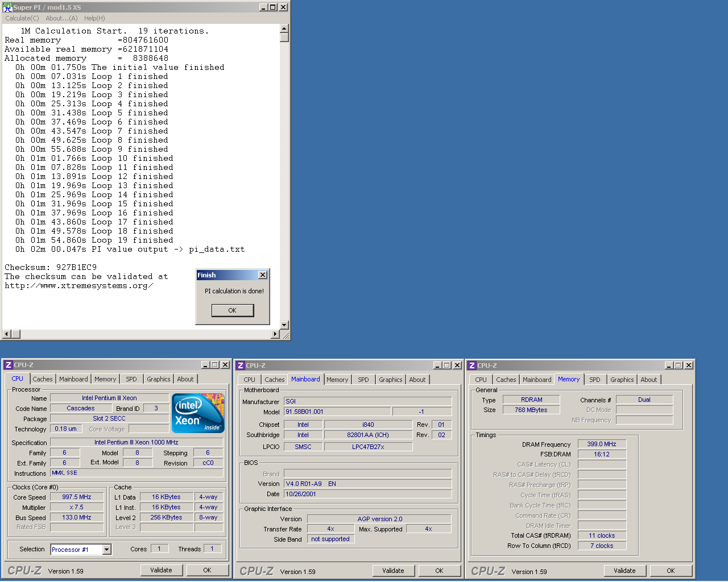Open the About...(A) menu in Super PI
Image resolution: width=728 pixels, height=582 pixels.
click(x=61, y=18)
